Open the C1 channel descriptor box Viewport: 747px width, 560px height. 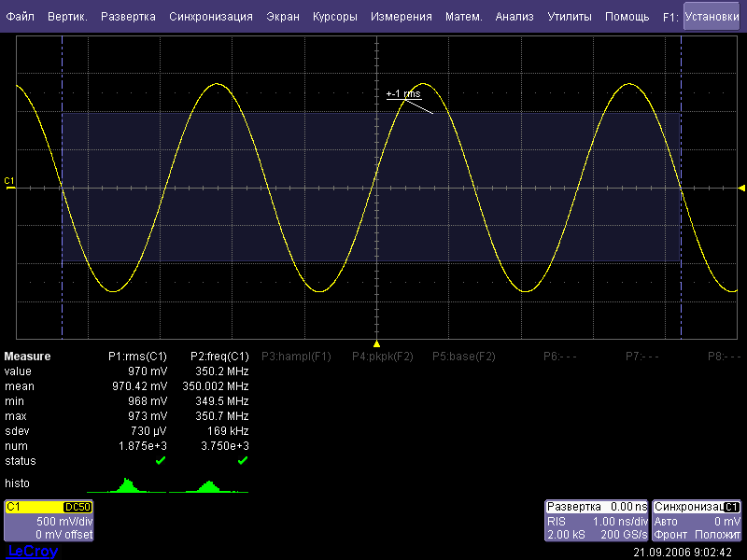pyautogui.click(x=49, y=521)
